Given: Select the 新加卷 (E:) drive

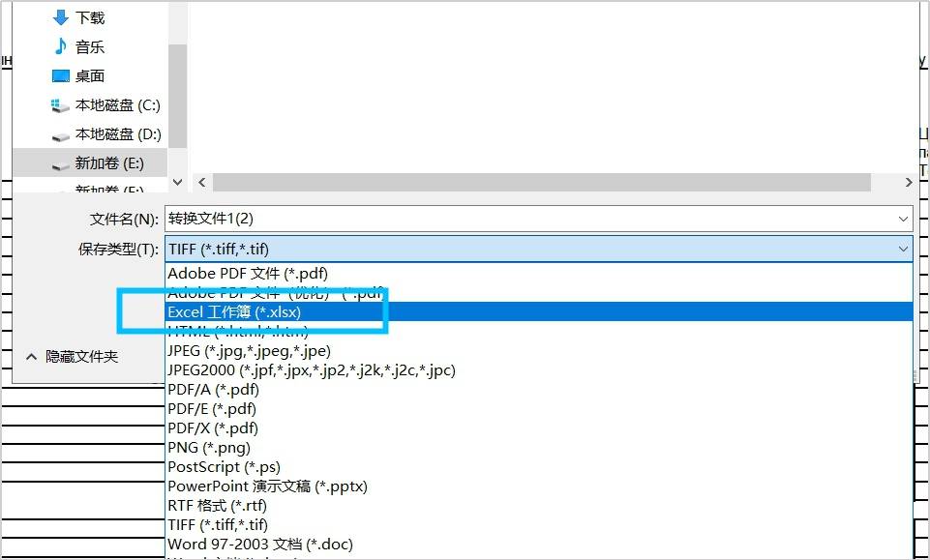Looking at the screenshot, I should click(x=90, y=162).
